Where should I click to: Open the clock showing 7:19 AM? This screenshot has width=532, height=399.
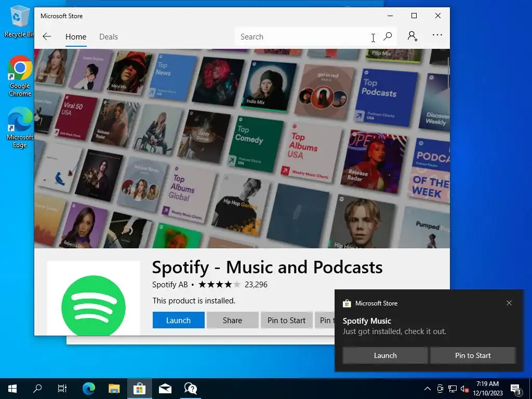(x=487, y=389)
